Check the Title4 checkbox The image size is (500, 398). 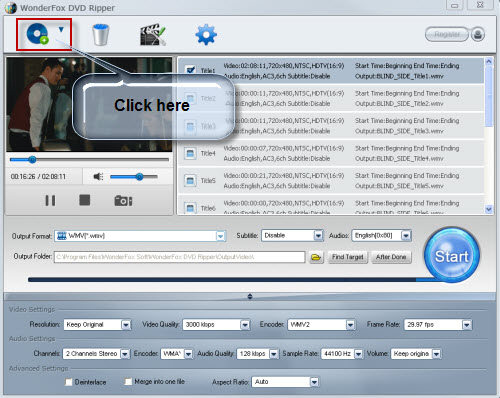click(190, 153)
